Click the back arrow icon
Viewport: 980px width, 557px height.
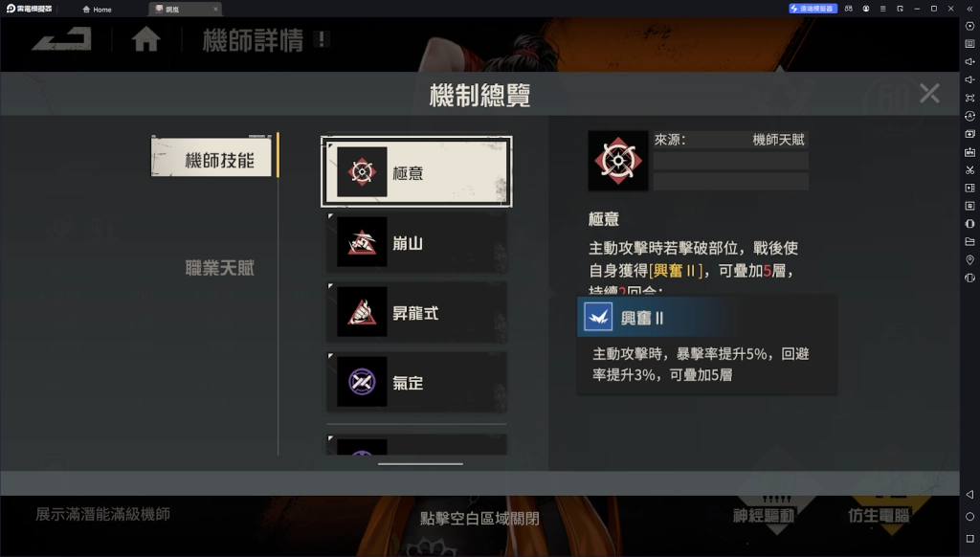pos(62,39)
